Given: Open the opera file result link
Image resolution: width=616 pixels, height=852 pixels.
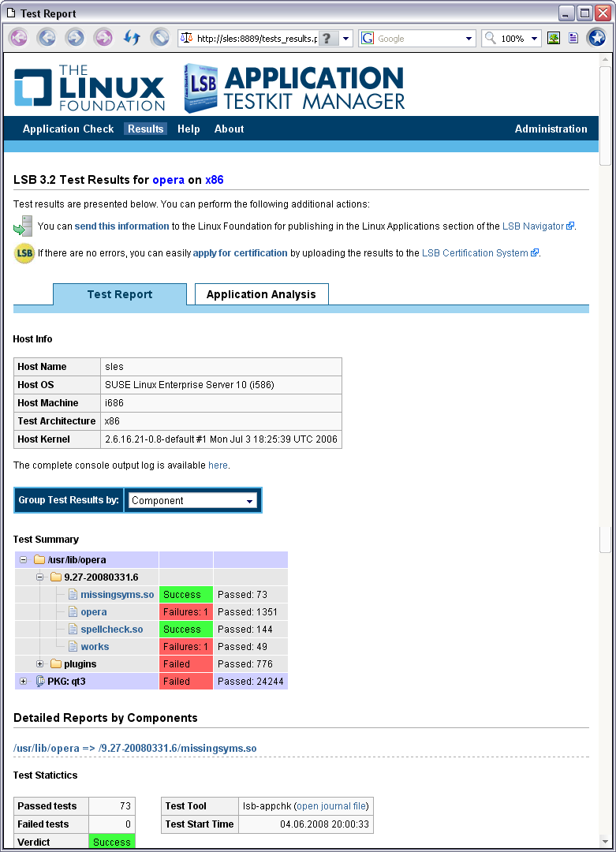Looking at the screenshot, I should coord(93,612).
